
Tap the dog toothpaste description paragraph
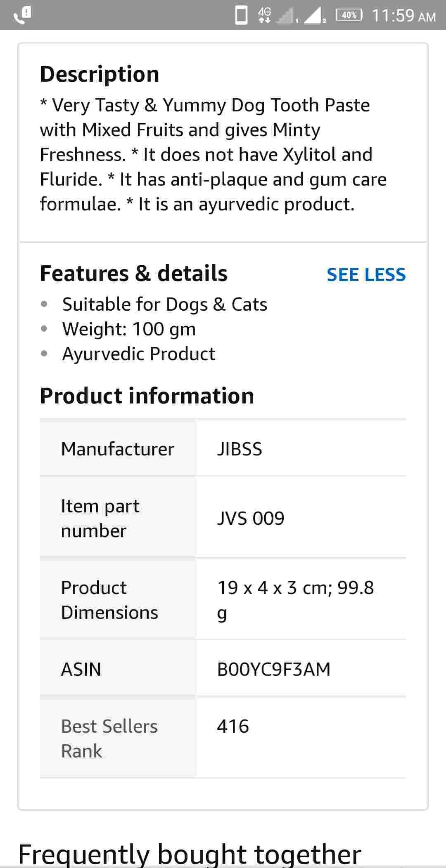pos(213,154)
